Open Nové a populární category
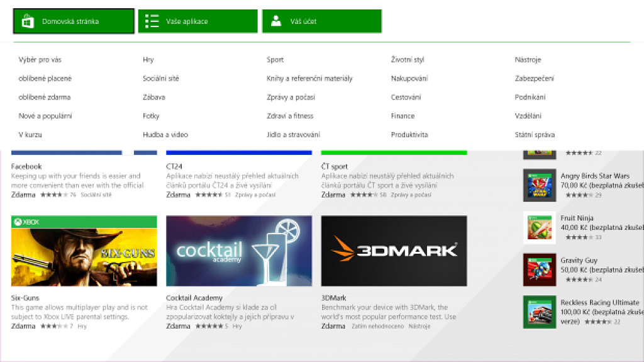Viewport: 644px width, 362px height. click(x=45, y=116)
